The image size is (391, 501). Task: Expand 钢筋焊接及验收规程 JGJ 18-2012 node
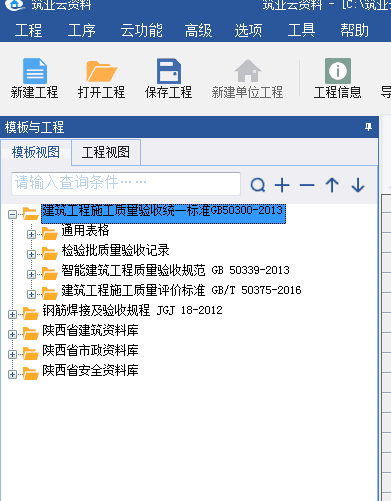[12, 314]
